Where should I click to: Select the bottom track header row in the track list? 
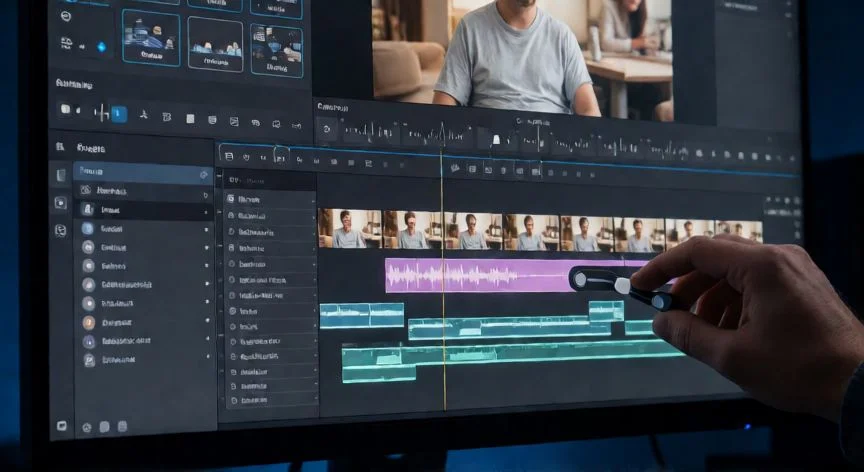[272, 401]
